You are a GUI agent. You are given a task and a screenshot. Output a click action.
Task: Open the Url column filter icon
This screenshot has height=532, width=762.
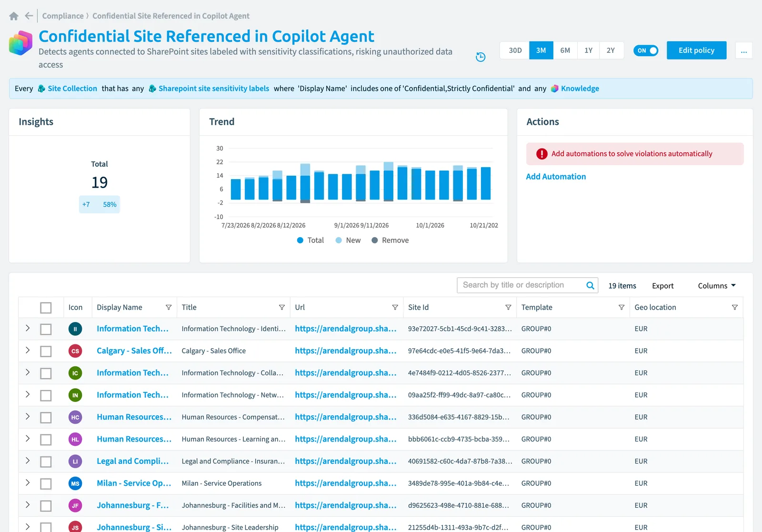point(395,308)
